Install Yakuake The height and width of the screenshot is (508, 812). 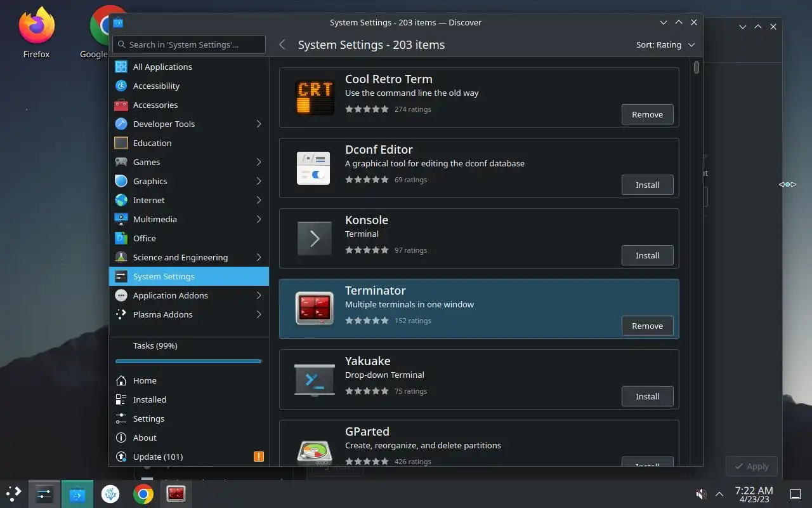coord(647,396)
